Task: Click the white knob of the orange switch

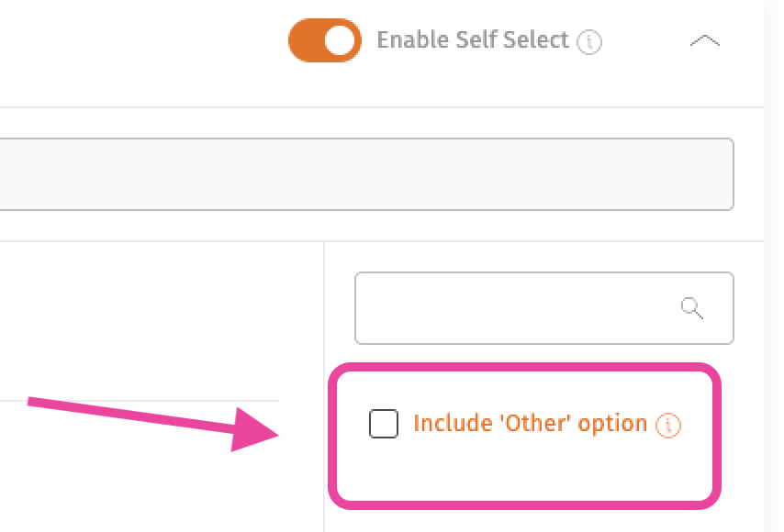Action: coord(340,40)
